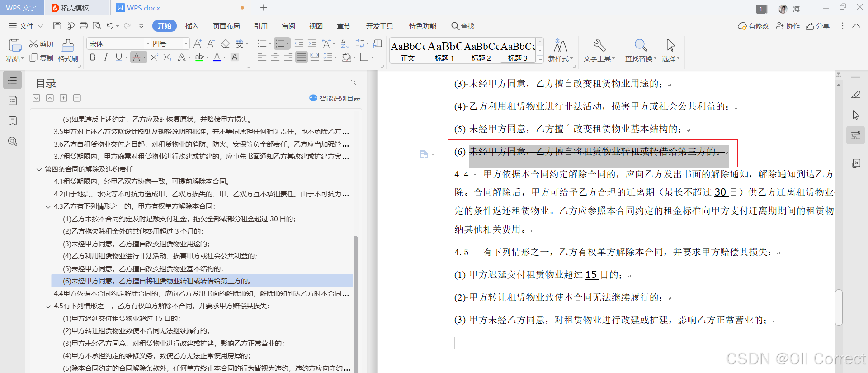Click the Print icon in quick access toolbar

[84, 26]
